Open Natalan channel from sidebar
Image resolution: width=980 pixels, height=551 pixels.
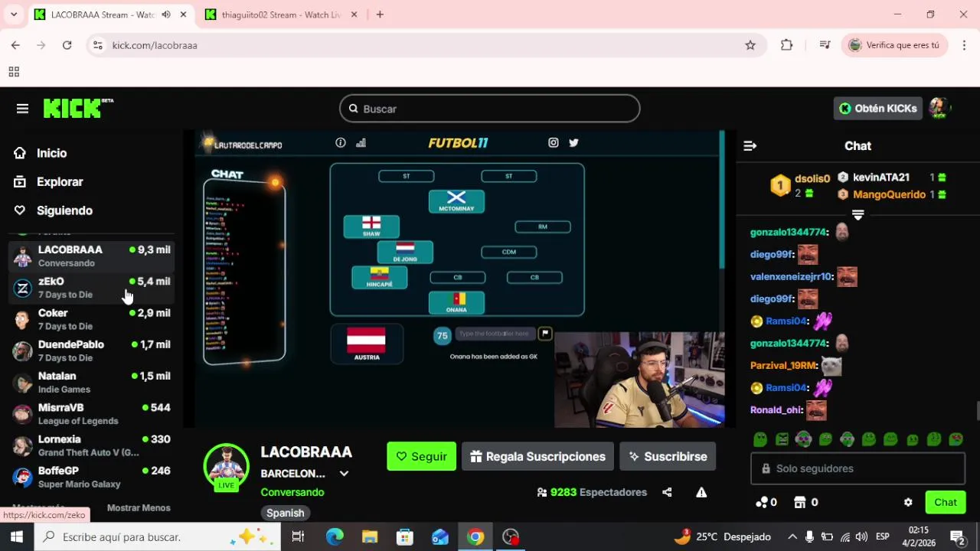(92, 382)
